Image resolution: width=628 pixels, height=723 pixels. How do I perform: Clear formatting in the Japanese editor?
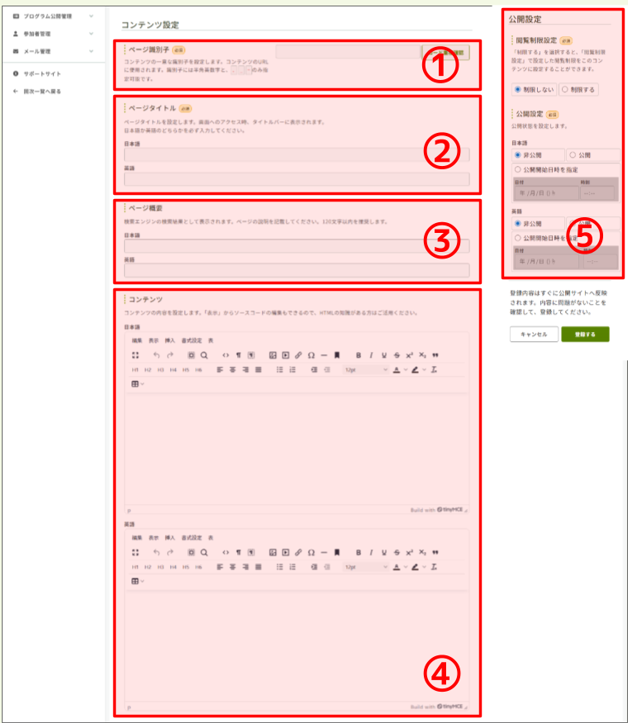[x=434, y=370]
